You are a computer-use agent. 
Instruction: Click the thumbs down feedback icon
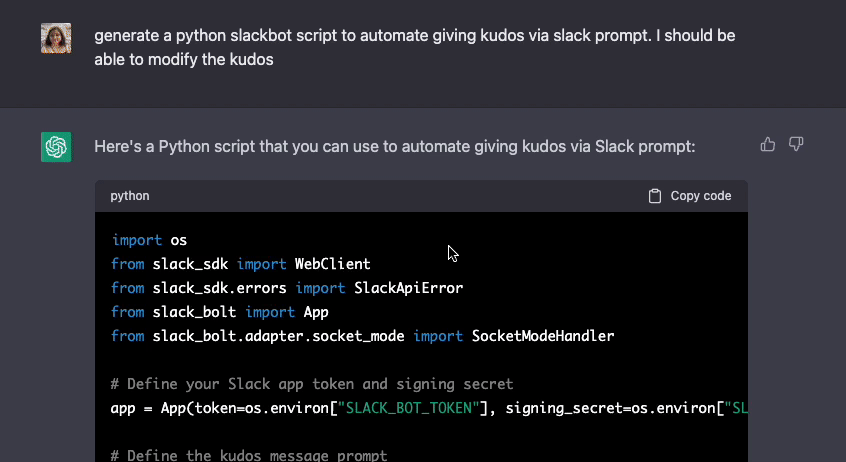[796, 145]
